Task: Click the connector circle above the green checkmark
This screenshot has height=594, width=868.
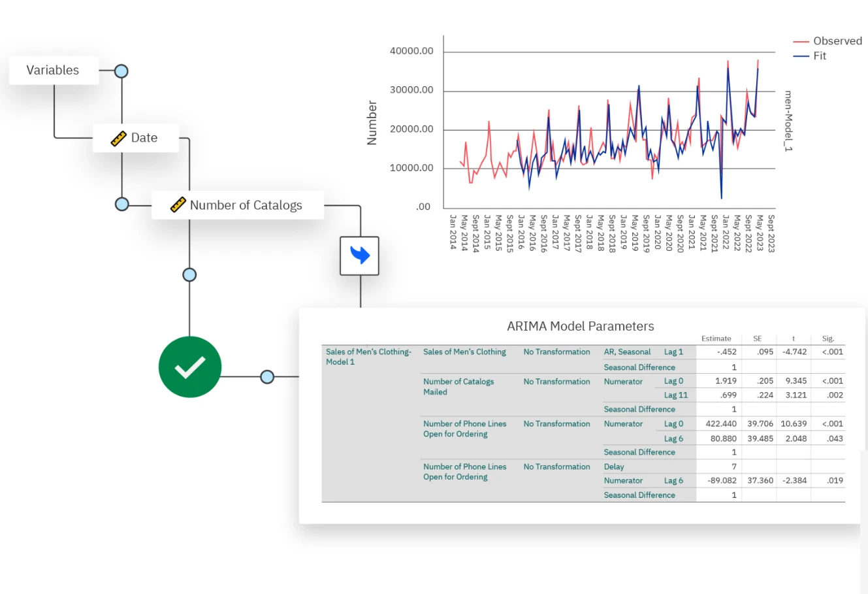Action: pos(189,274)
